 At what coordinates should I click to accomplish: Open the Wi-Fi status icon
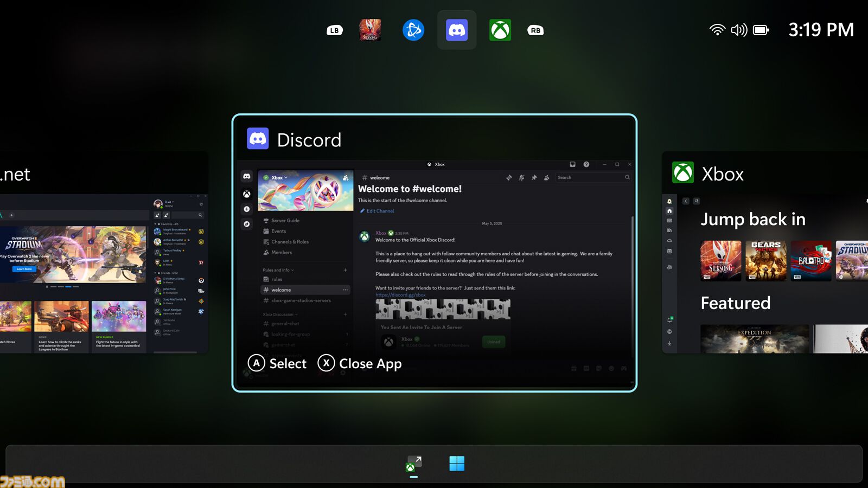click(717, 30)
